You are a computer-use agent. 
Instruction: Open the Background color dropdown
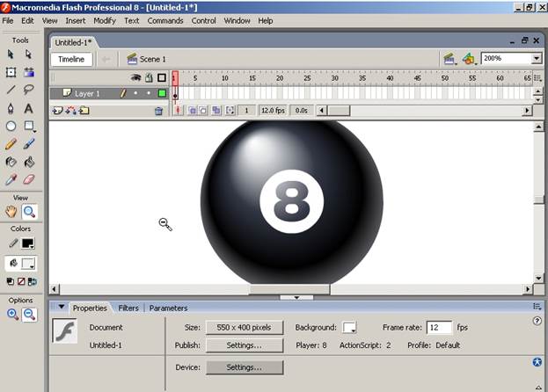[349, 328]
